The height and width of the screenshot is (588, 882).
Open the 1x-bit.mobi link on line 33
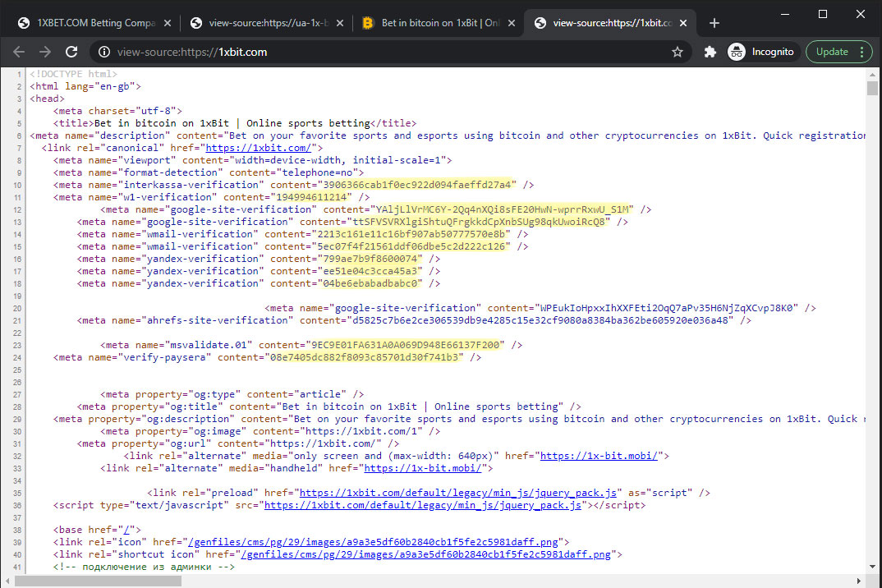pyautogui.click(x=423, y=468)
